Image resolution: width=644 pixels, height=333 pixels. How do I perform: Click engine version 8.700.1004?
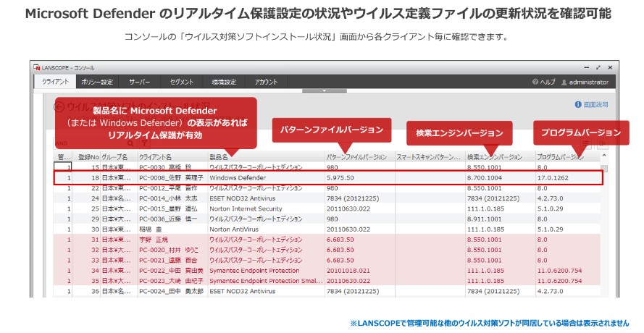click(484, 178)
